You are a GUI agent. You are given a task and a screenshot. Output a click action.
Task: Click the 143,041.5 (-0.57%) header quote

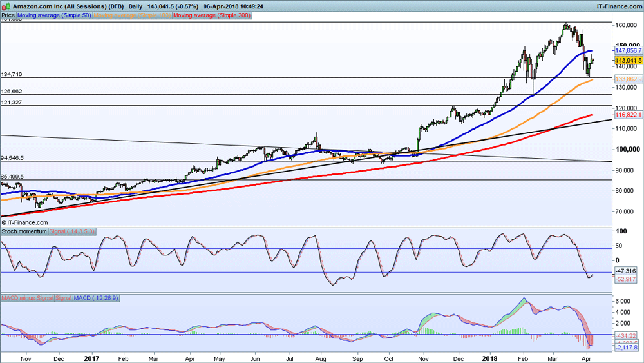[x=173, y=6]
